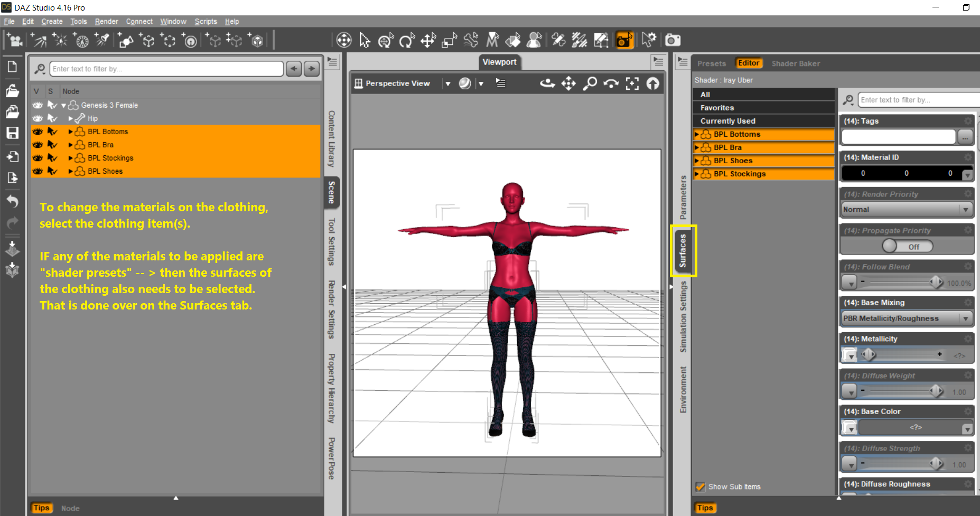The width and height of the screenshot is (980, 516).
Task: Open the Render Priority Normal dropdown
Action: (x=907, y=210)
